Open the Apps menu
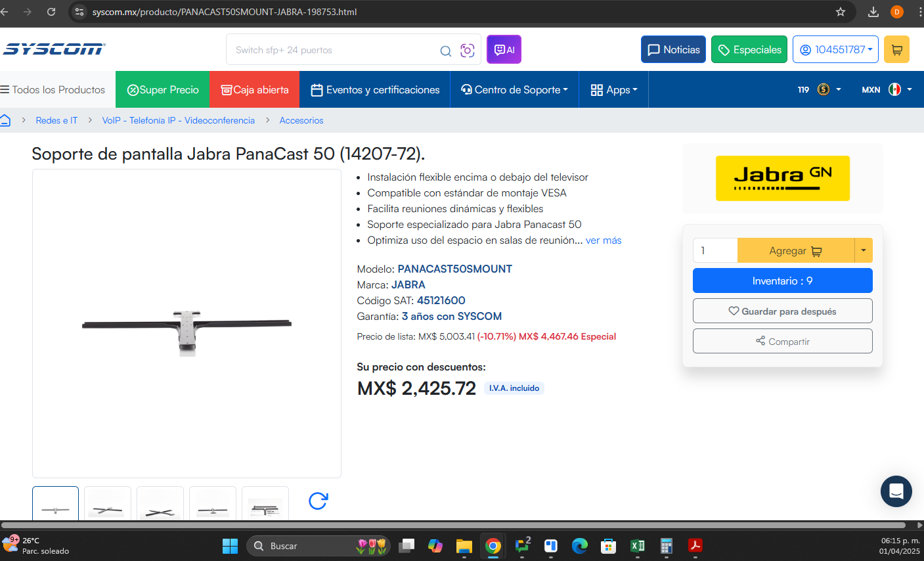Screen dimensions: 924x561 [614, 89]
